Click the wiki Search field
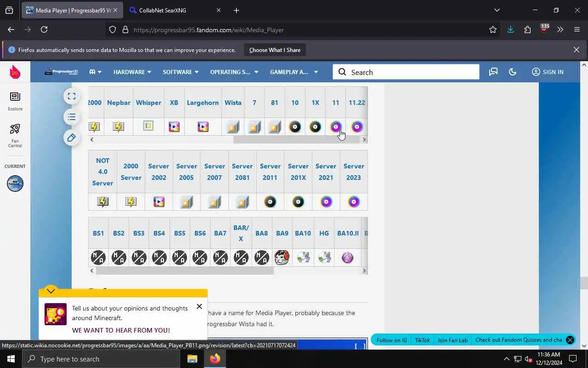The width and height of the screenshot is (588, 368). [406, 72]
